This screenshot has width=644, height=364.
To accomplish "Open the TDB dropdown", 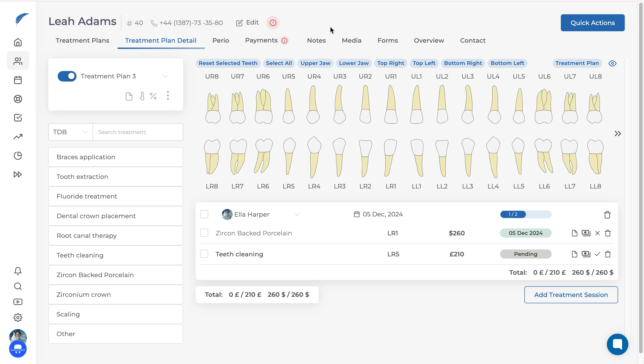I will click(71, 132).
